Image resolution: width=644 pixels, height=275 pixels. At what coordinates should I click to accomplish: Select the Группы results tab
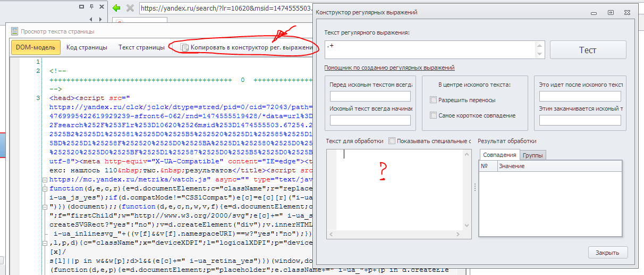[x=532, y=155]
